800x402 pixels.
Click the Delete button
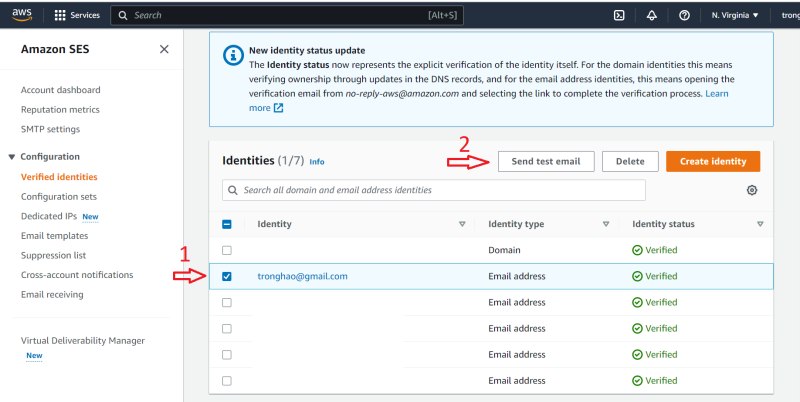[x=630, y=161]
